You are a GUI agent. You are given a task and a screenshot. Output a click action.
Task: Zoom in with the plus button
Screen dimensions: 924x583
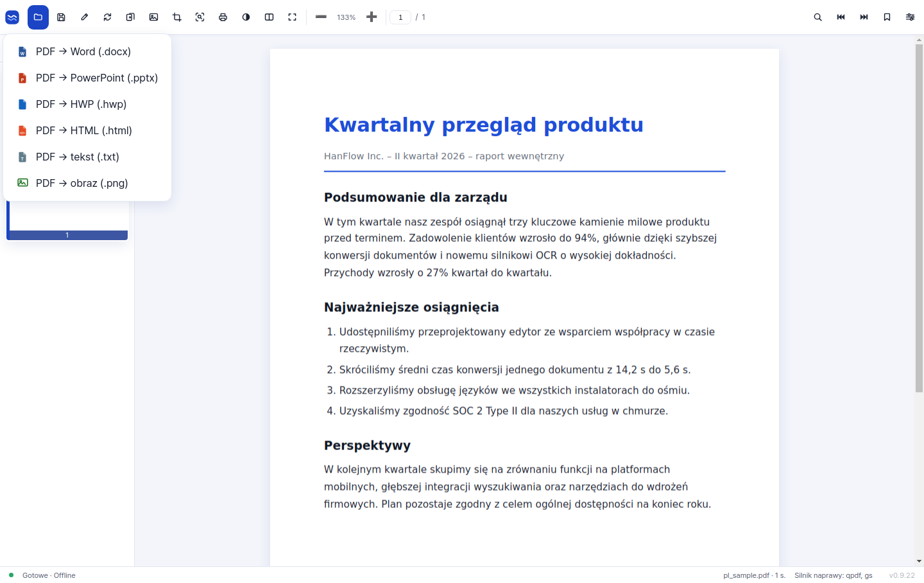click(x=371, y=17)
